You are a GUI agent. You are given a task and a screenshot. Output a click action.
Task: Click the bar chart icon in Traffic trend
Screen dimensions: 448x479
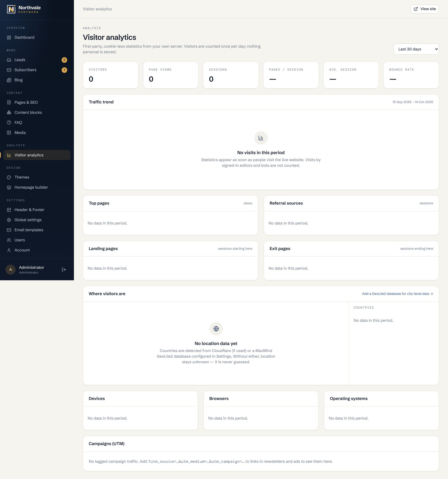(261, 138)
